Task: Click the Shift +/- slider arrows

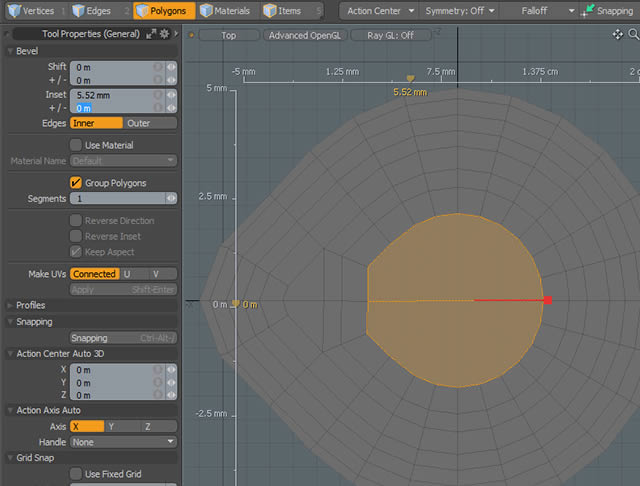Action: pyautogui.click(x=171, y=80)
